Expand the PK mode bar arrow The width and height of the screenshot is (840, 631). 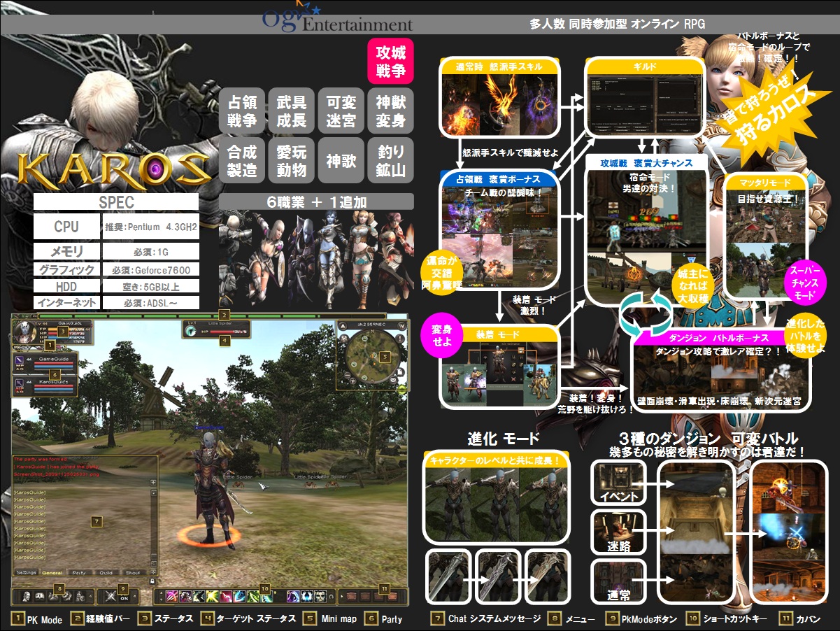click(x=134, y=596)
